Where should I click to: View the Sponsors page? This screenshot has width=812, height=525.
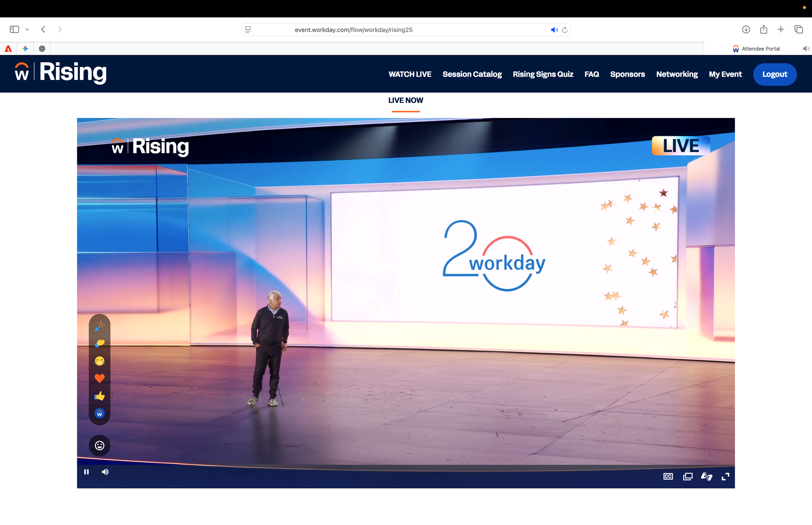pyautogui.click(x=627, y=74)
